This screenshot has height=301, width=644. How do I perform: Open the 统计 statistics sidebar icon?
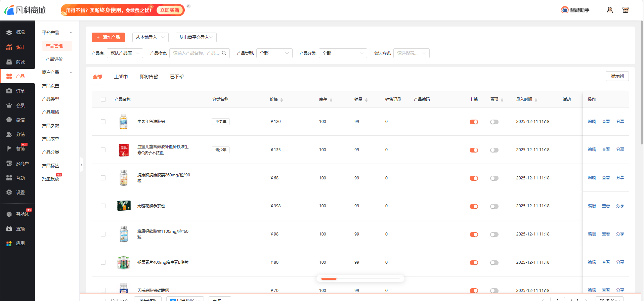[x=9, y=47]
